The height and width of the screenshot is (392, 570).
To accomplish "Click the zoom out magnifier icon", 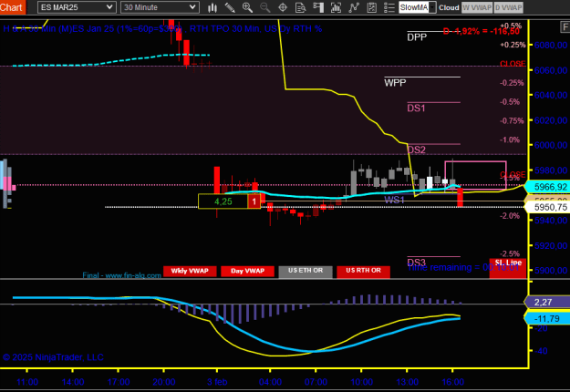I will (265, 7).
